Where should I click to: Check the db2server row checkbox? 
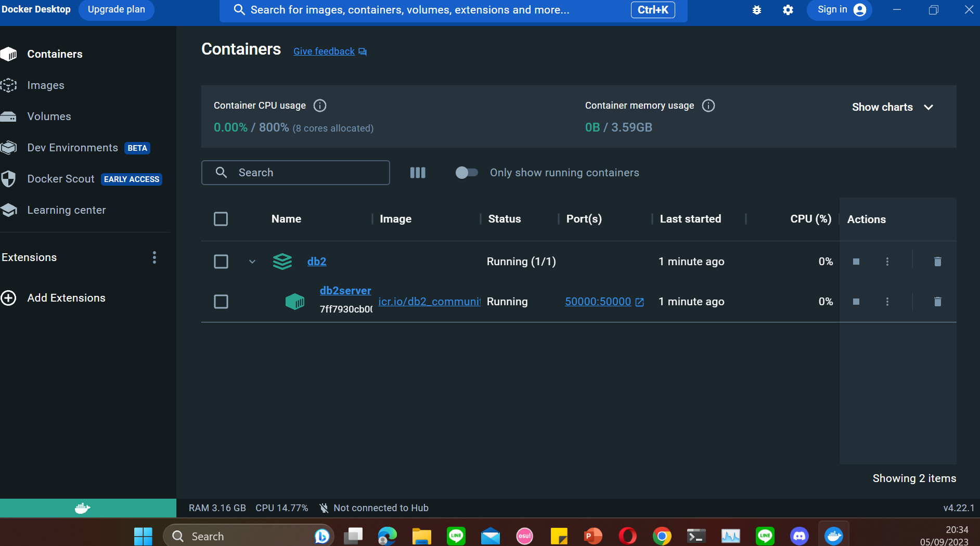click(x=221, y=302)
